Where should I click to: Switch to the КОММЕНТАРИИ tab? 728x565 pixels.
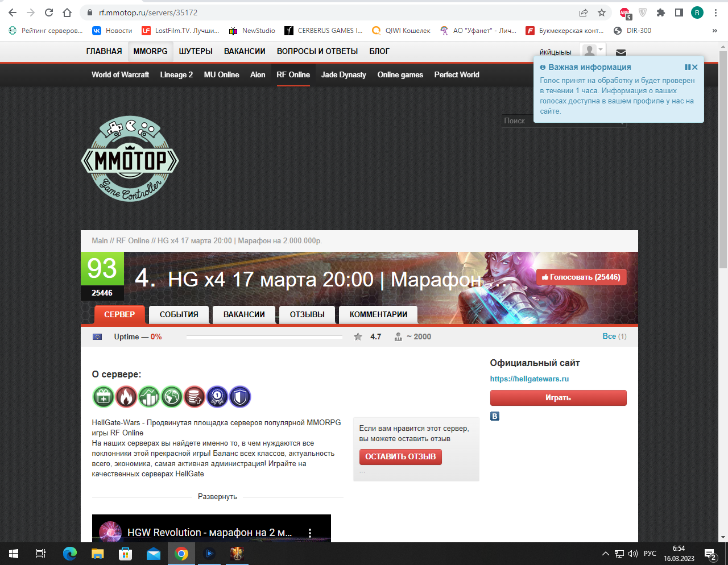tap(378, 314)
